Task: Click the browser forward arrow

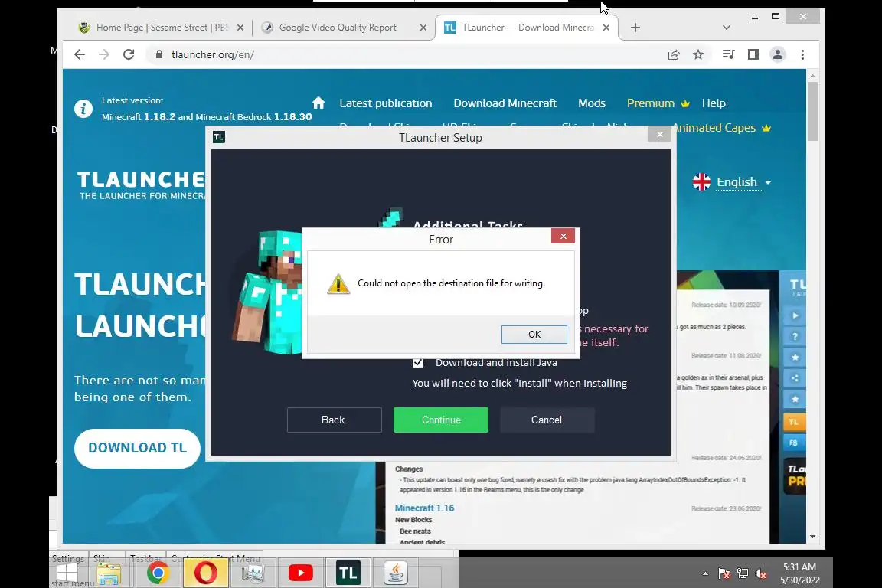Action: (104, 54)
